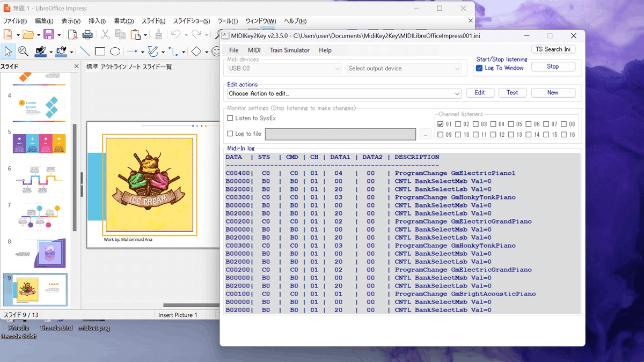The image size is (644, 362).
Task: Click the Line Color pen icon
Action: (x=40, y=51)
